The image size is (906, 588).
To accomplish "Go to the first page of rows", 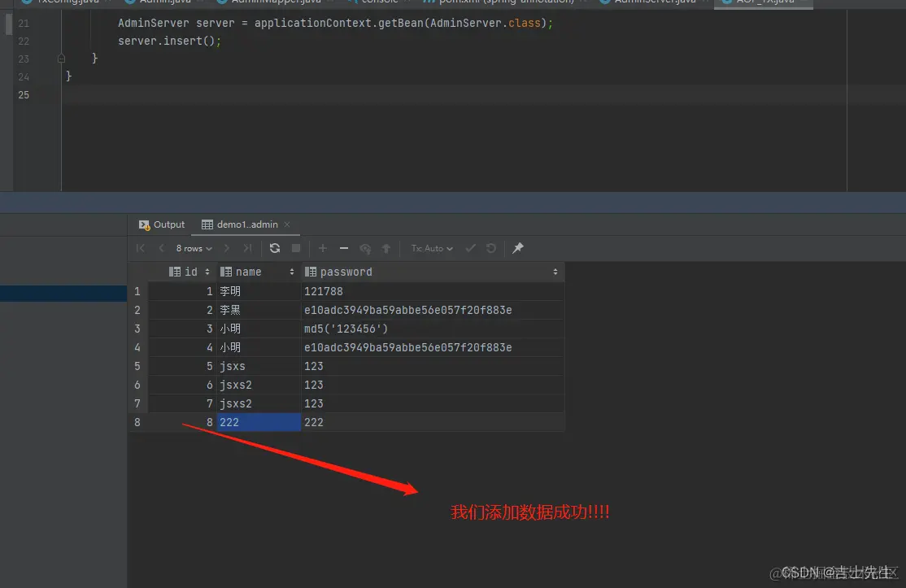I will pos(141,248).
